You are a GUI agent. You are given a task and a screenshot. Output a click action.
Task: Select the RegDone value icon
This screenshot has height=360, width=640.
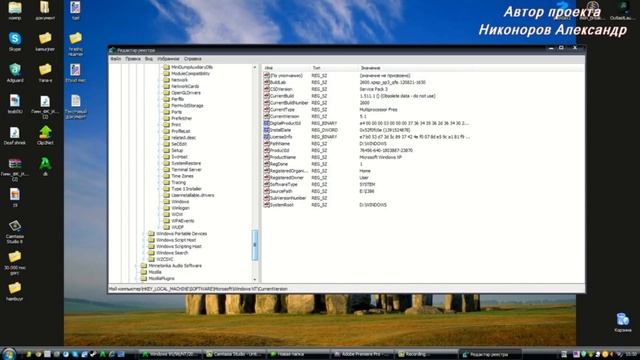267,164
